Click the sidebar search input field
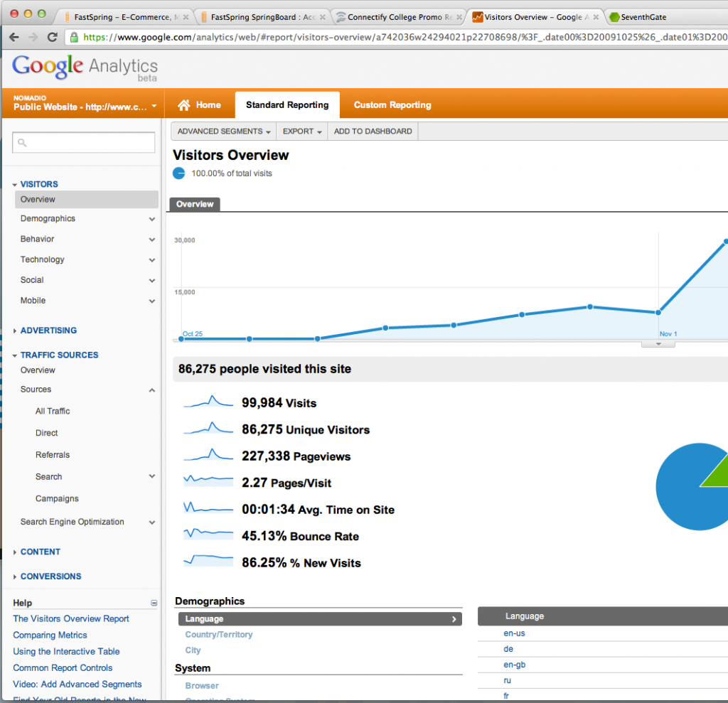Screen dimensions: 728x703 pos(84,143)
